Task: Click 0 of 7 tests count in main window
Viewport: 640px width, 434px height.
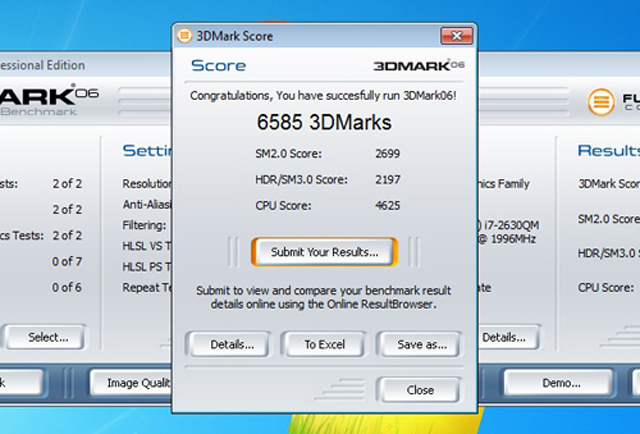Action: [67, 261]
